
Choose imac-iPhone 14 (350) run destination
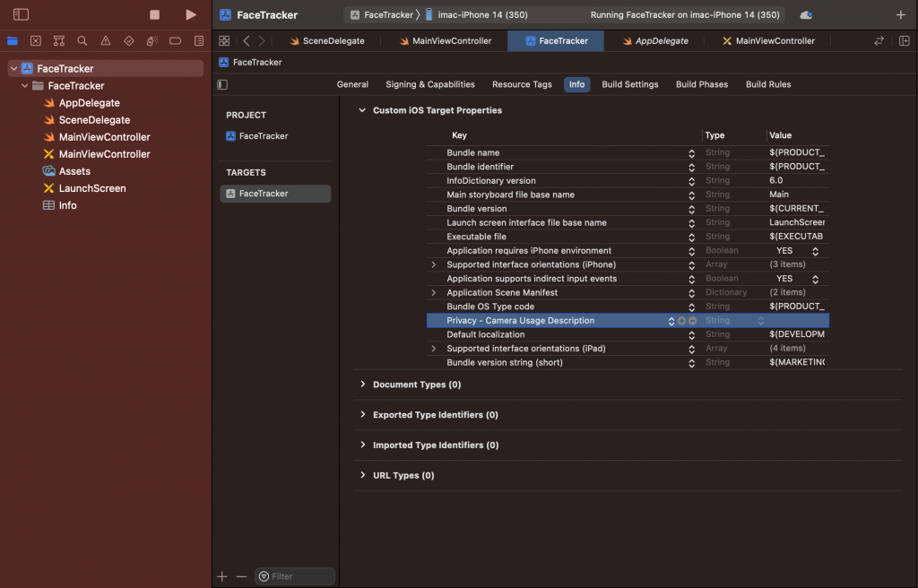[x=475, y=15]
